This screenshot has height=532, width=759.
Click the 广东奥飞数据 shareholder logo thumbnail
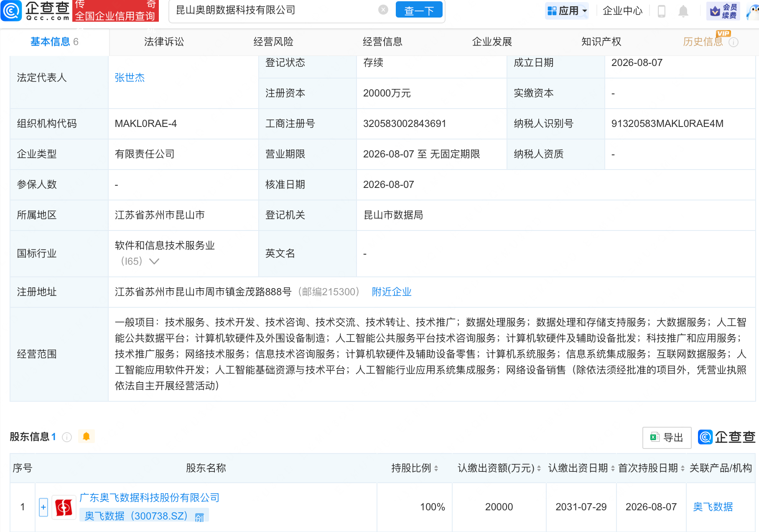point(64,507)
